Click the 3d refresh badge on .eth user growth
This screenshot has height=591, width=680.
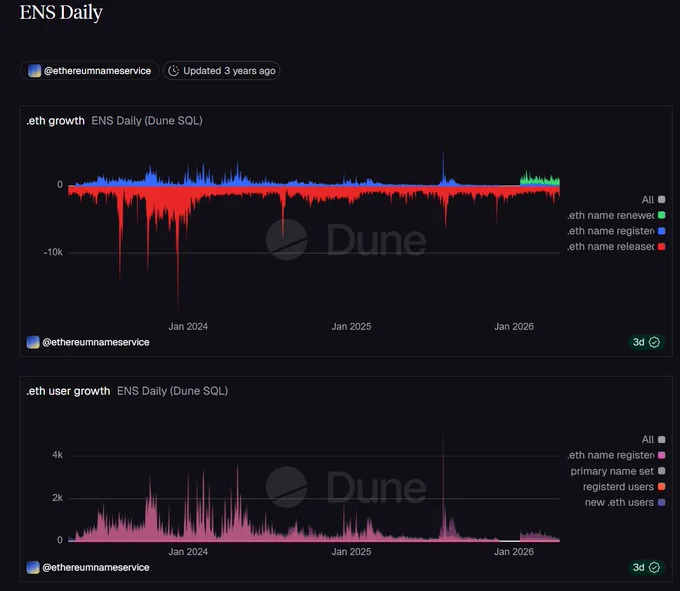[646, 567]
